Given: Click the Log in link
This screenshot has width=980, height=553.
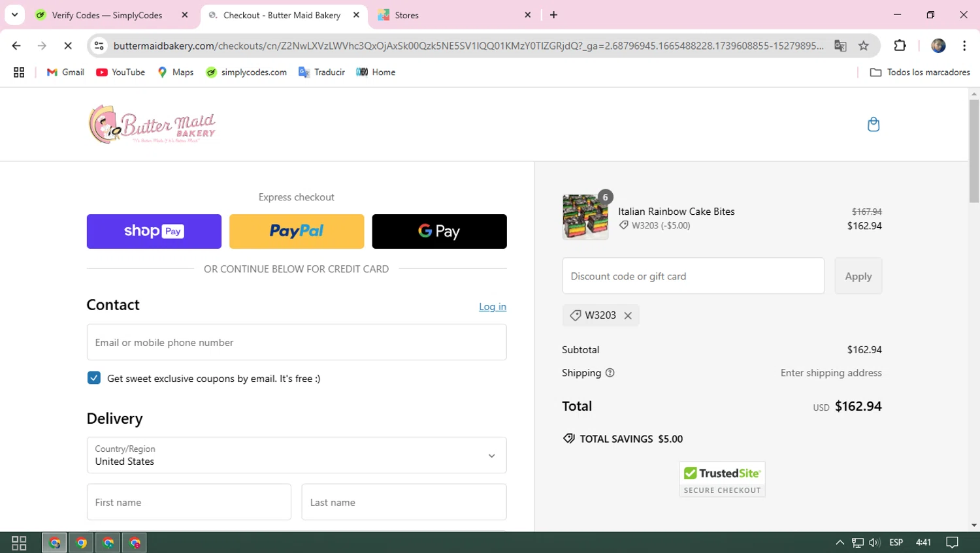Looking at the screenshot, I should (x=493, y=307).
